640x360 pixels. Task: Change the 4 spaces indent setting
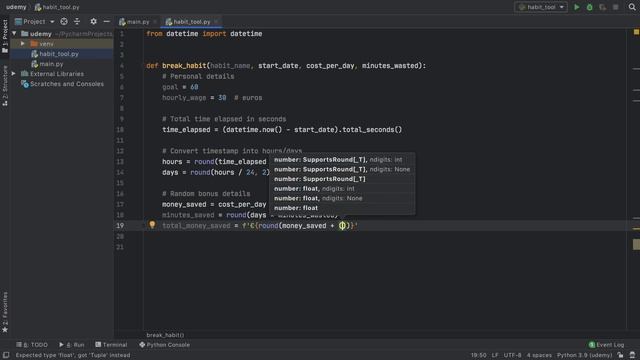point(539,355)
